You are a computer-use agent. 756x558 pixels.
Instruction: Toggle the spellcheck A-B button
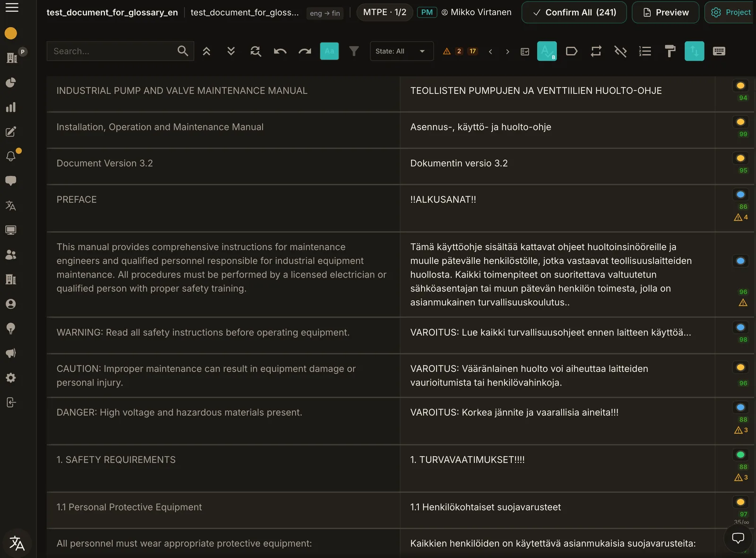(x=547, y=51)
